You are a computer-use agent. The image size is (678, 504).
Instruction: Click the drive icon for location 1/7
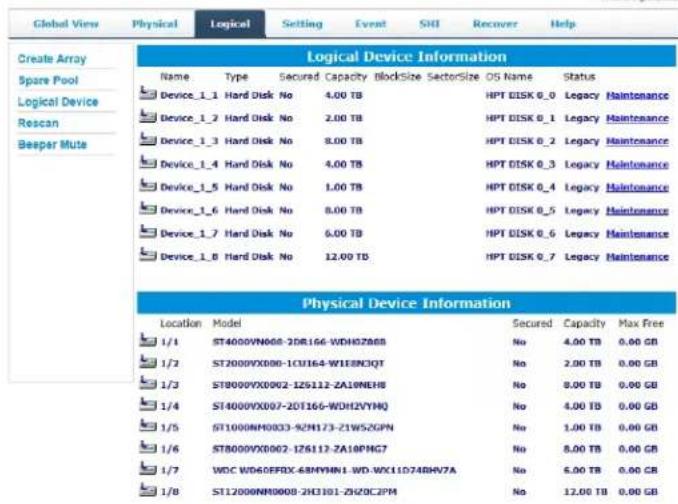148,468
